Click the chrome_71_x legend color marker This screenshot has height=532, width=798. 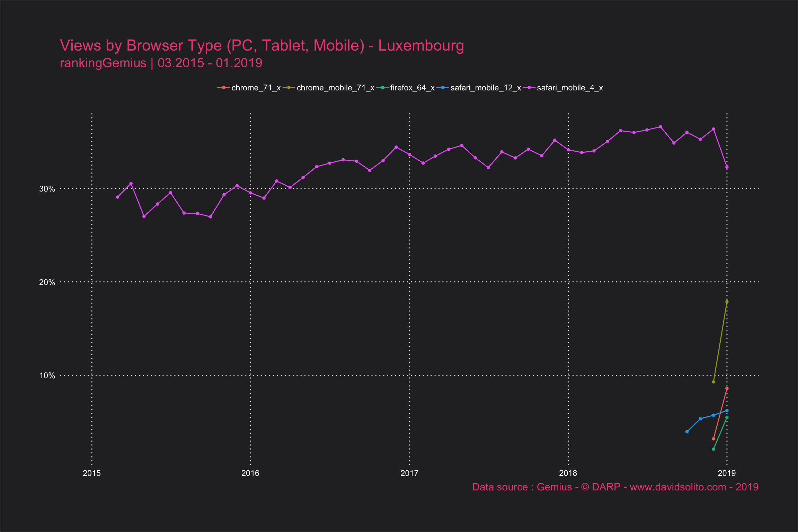tap(223, 88)
